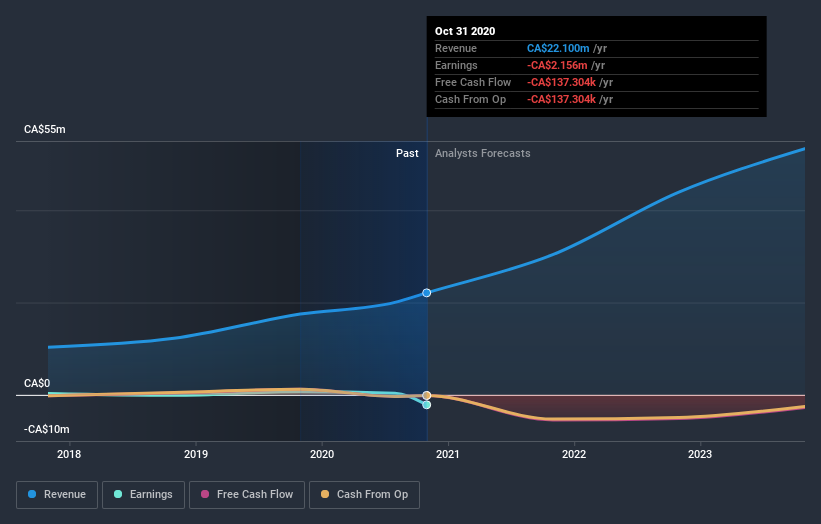Click the Cash From Op row value in tooltip
Image resolution: width=821 pixels, height=524 pixels.
tap(561, 99)
